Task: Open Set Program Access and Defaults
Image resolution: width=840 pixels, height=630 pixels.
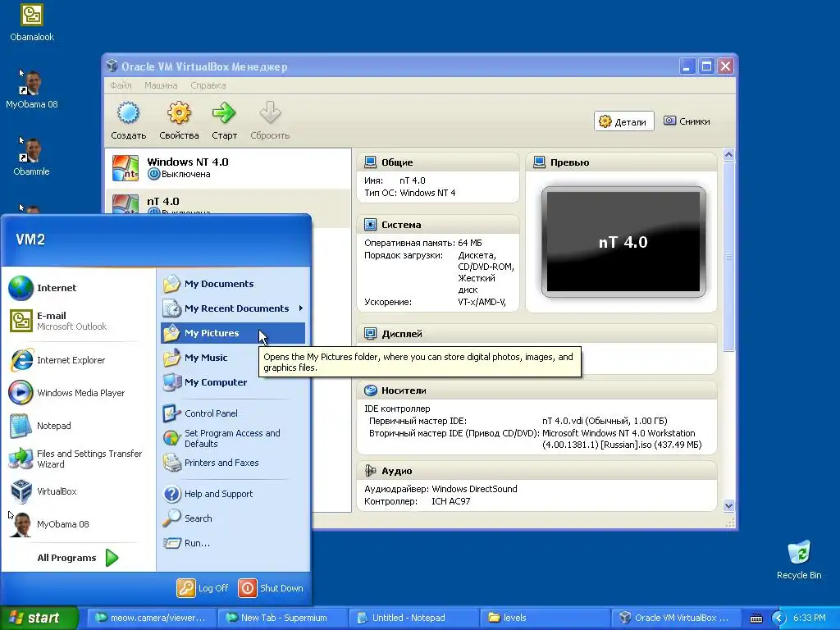Action: pos(233,438)
